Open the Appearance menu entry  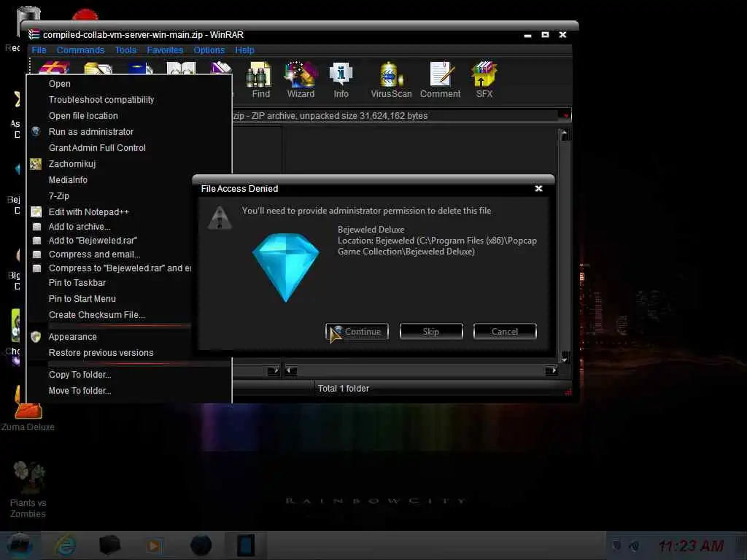tap(111, 337)
